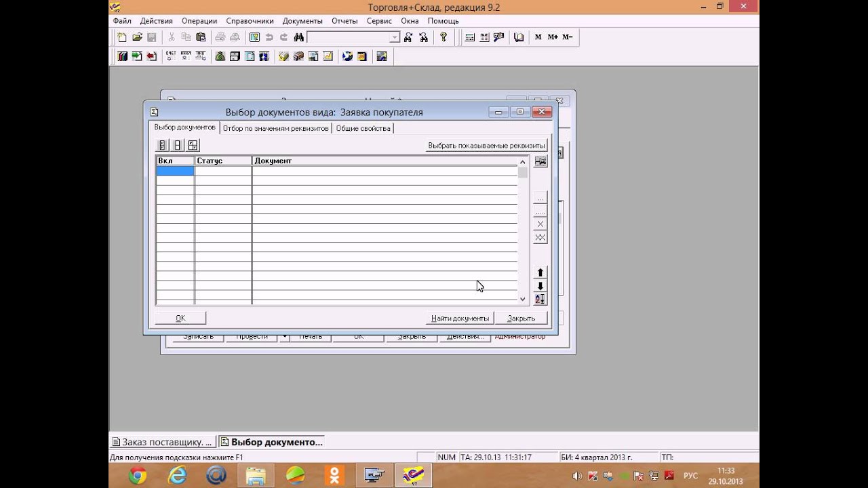
Task: Click the Документ column header
Action: [385, 161]
